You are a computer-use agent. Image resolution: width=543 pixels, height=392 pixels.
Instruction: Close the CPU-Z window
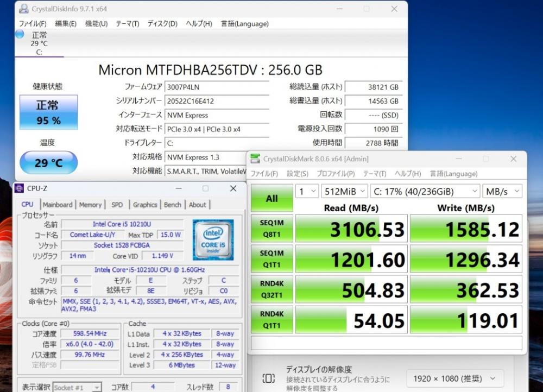tap(233, 188)
